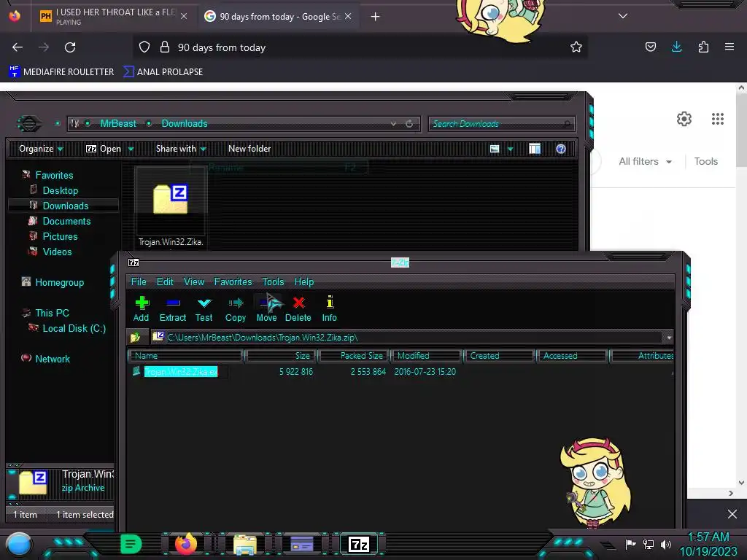Click the 7-Zip icon in the taskbar

coord(359,544)
